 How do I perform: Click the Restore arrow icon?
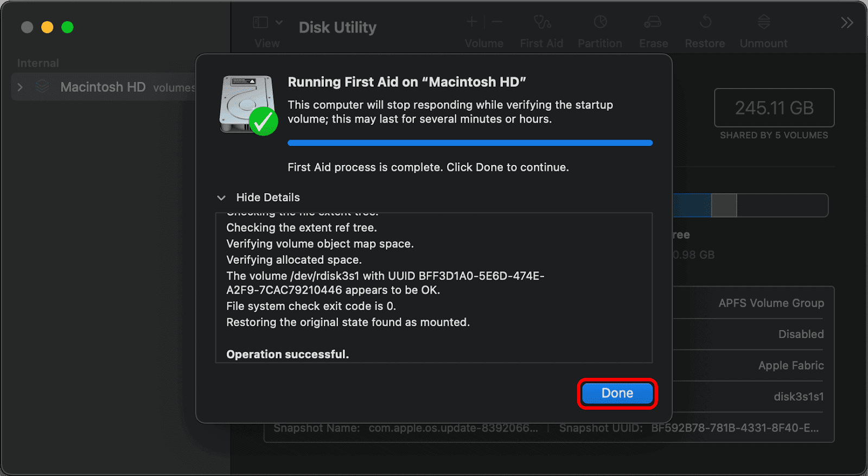pos(705,22)
